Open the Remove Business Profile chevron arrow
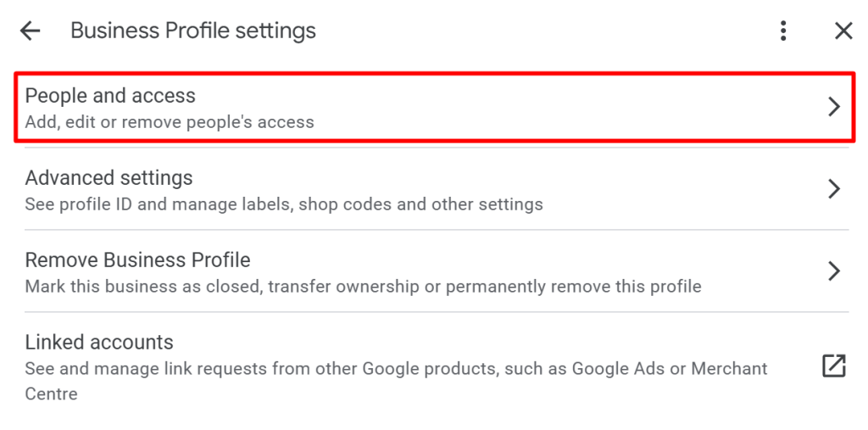This screenshot has width=868, height=430. point(834,271)
